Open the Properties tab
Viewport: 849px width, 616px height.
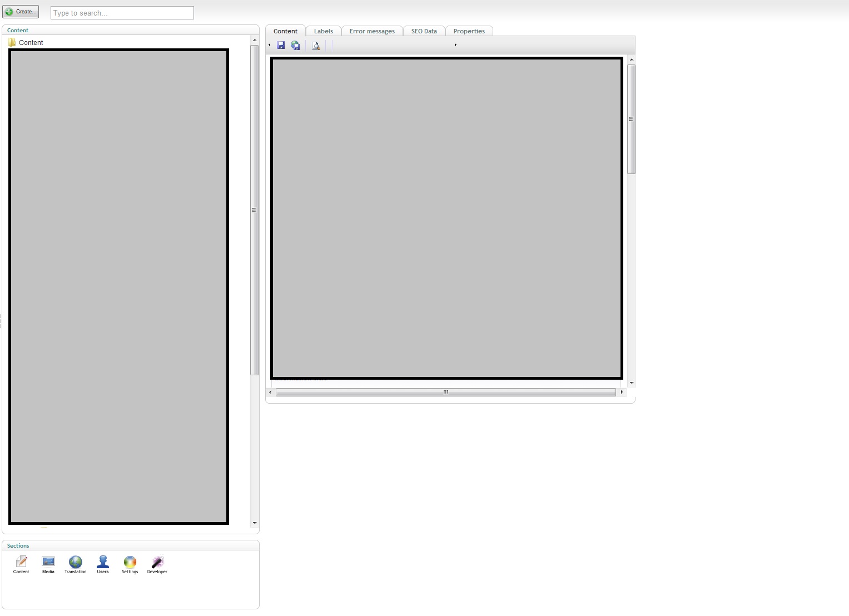(x=469, y=31)
